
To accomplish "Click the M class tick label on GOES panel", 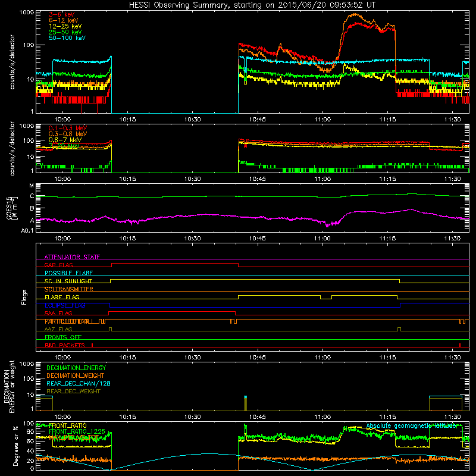I will 32,186.
